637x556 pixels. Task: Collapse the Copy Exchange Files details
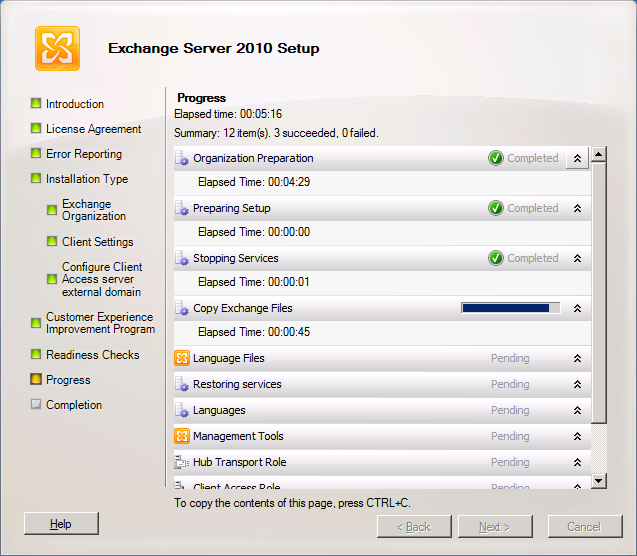pyautogui.click(x=577, y=308)
